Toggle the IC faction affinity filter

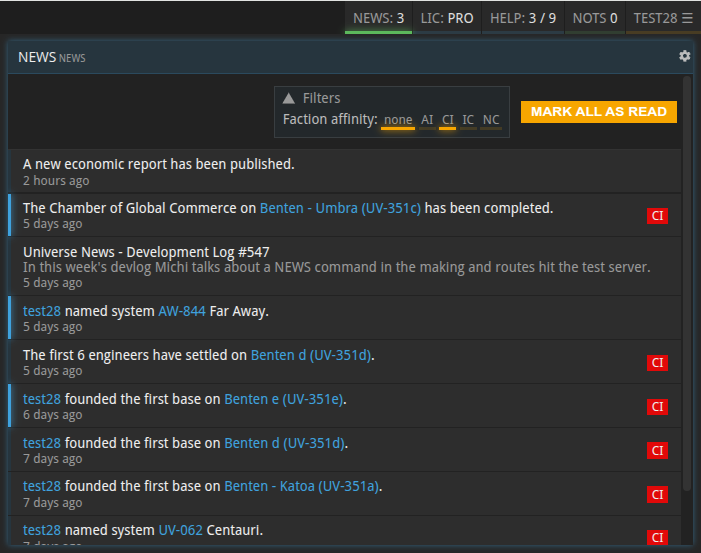[x=468, y=120]
